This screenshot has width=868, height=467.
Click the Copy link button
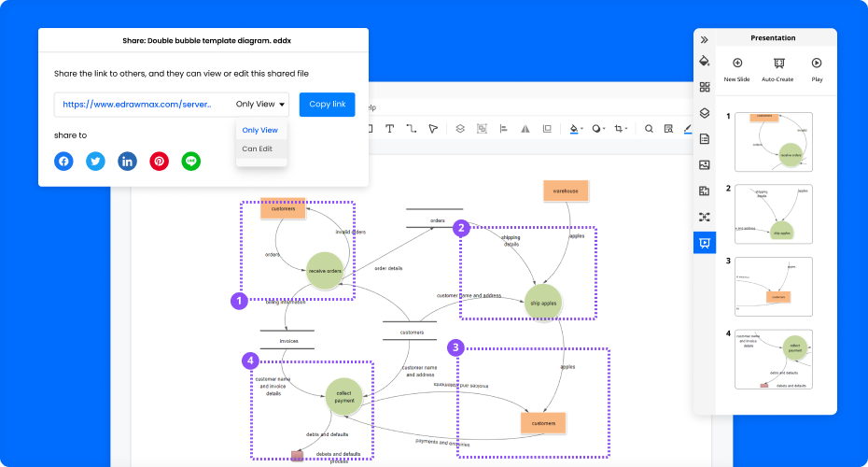pos(327,105)
